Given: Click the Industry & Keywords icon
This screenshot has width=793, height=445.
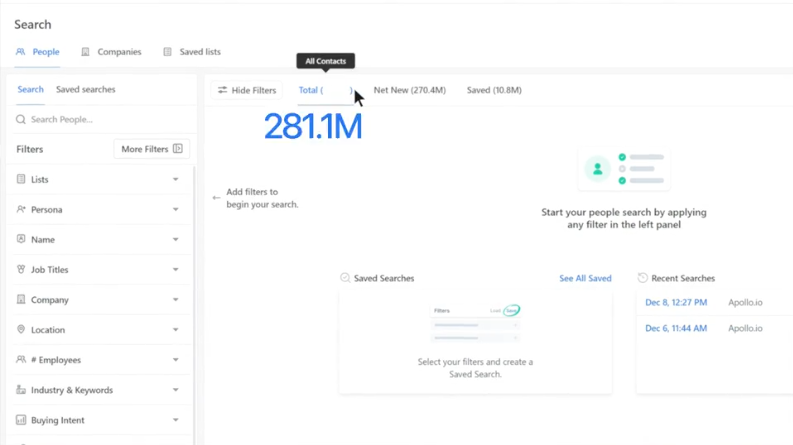Looking at the screenshot, I should [21, 389].
